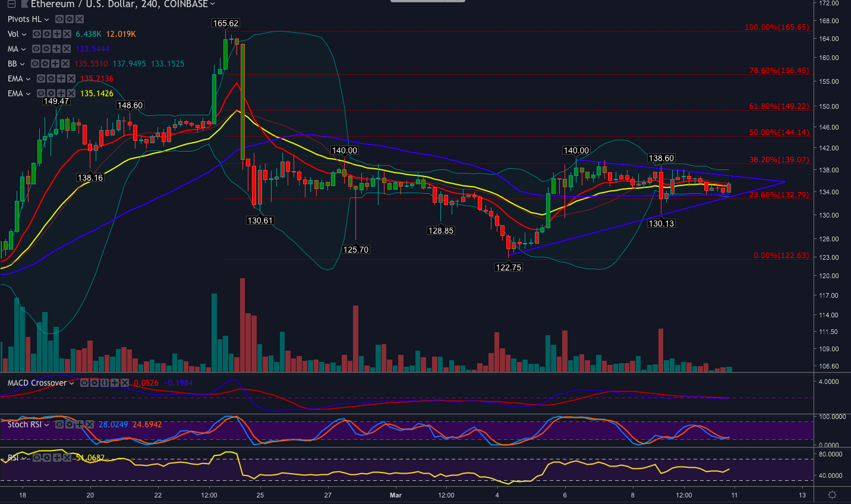Hide the MA indicator with its eye icon
This screenshot has height=504, width=851.
click(37, 49)
